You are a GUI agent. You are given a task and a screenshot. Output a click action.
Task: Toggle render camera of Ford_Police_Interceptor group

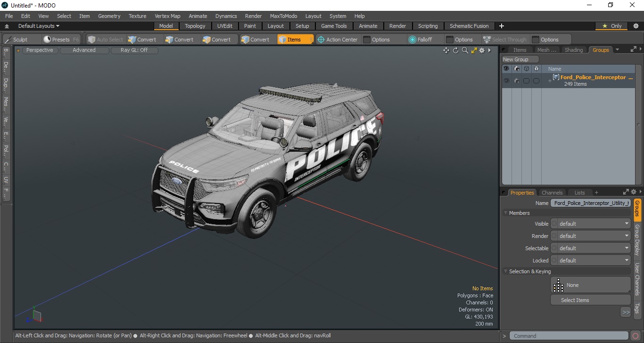(x=517, y=81)
